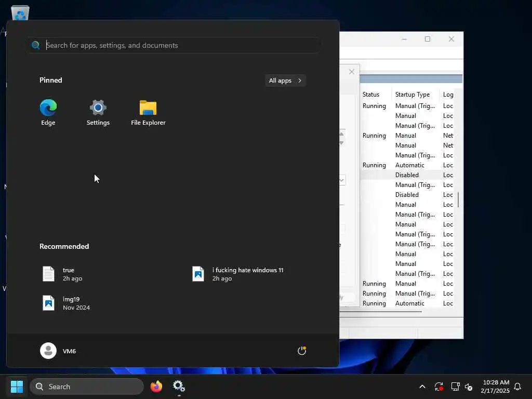Open Firefox from the taskbar

coord(156,387)
